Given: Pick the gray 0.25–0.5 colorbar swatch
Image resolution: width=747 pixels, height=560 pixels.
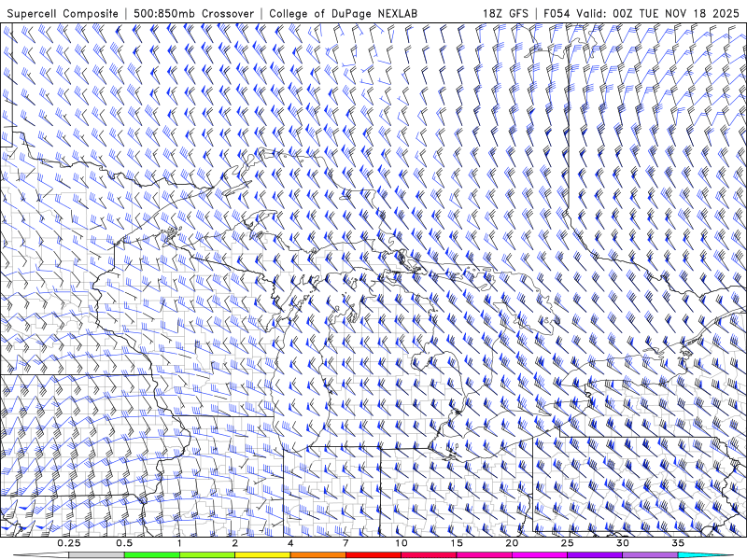Looking at the screenshot, I should pos(97,555).
